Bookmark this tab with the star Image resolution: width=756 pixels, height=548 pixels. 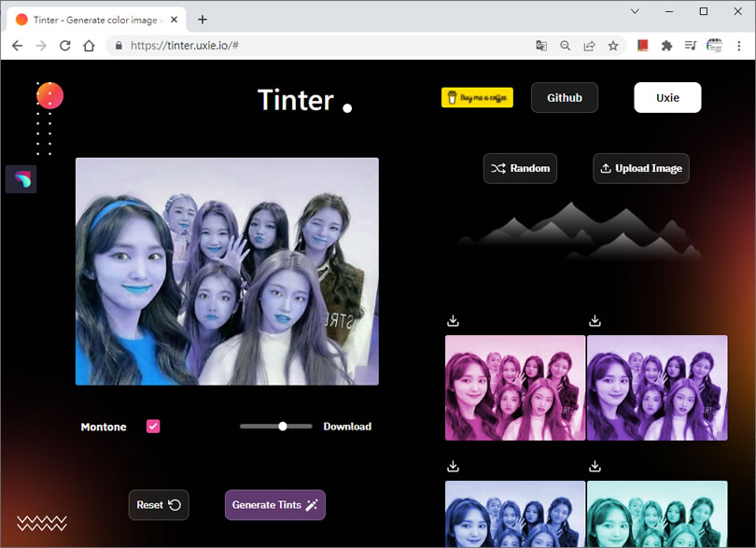[613, 46]
